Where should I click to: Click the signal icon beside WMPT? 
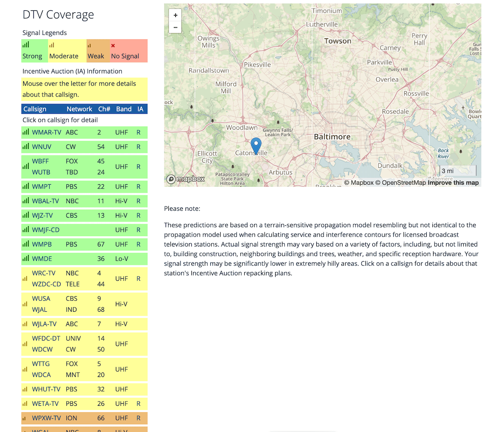(26, 186)
